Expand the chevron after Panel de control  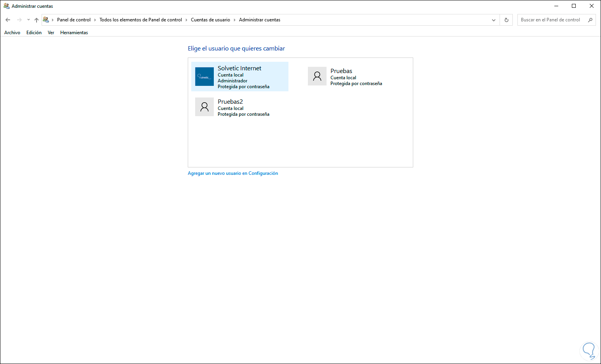[x=94, y=19]
